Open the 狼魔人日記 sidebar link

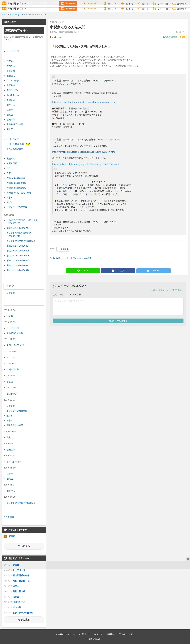12,164
